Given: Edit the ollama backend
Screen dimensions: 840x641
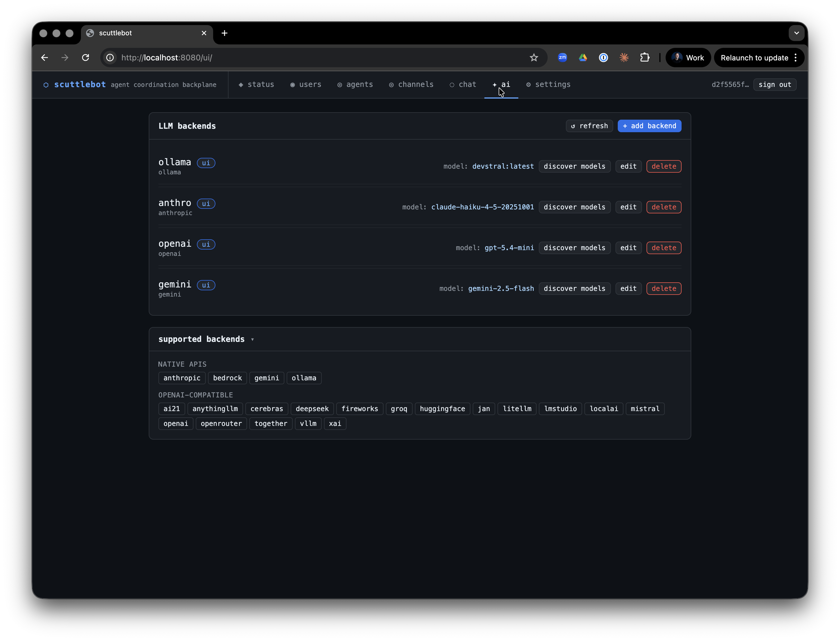Looking at the screenshot, I should click(x=628, y=166).
